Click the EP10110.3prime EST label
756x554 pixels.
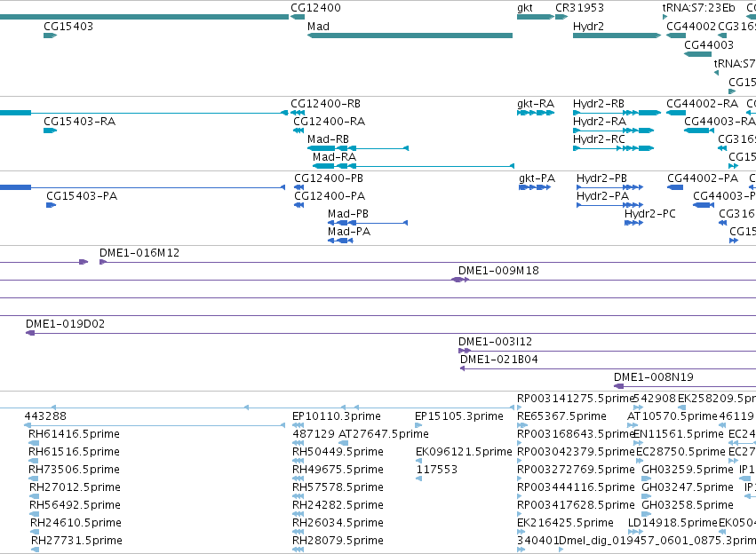tap(337, 416)
